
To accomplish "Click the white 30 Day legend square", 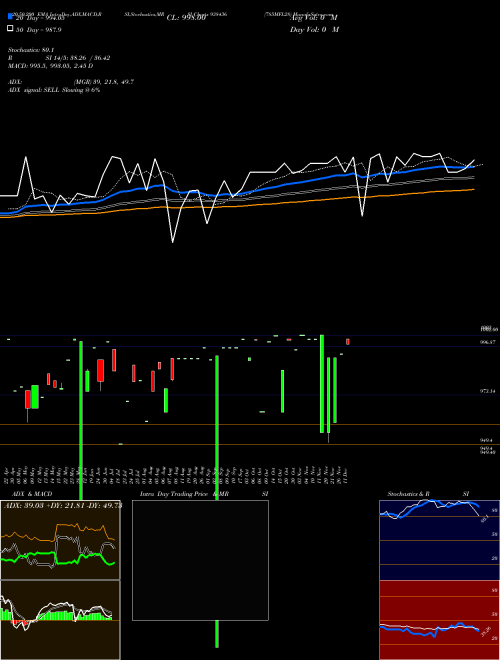I will [10, 29].
